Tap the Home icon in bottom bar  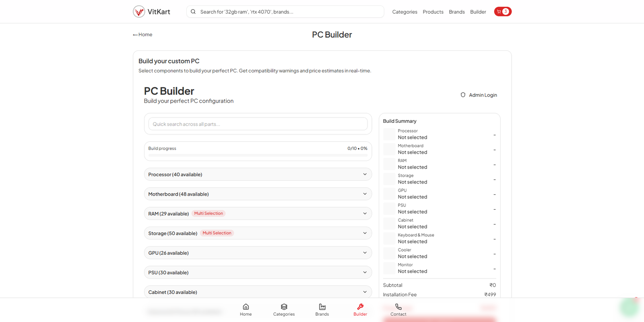[246, 307]
